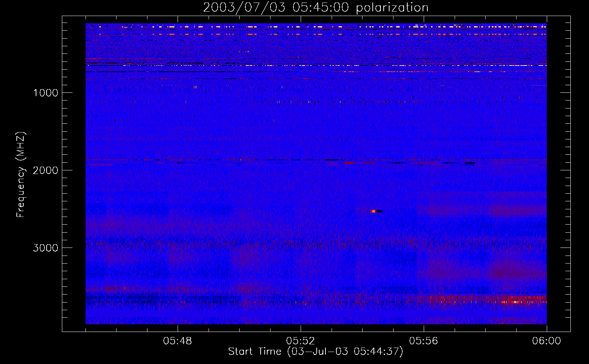The image size is (589, 364).
Task: Click the 'Start Time (03-Jul-03 05:44:37)' axis label
Action: point(316,352)
